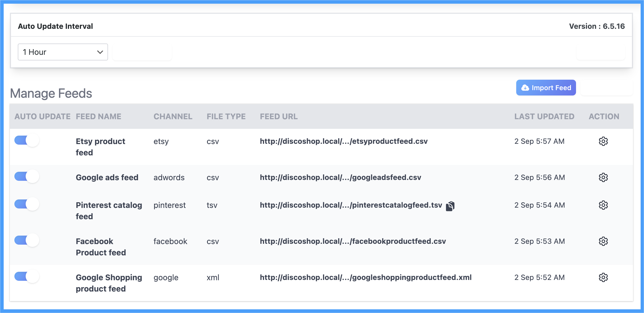The width and height of the screenshot is (644, 313).
Task: Click the FILE TYPE column header
Action: [x=226, y=116]
